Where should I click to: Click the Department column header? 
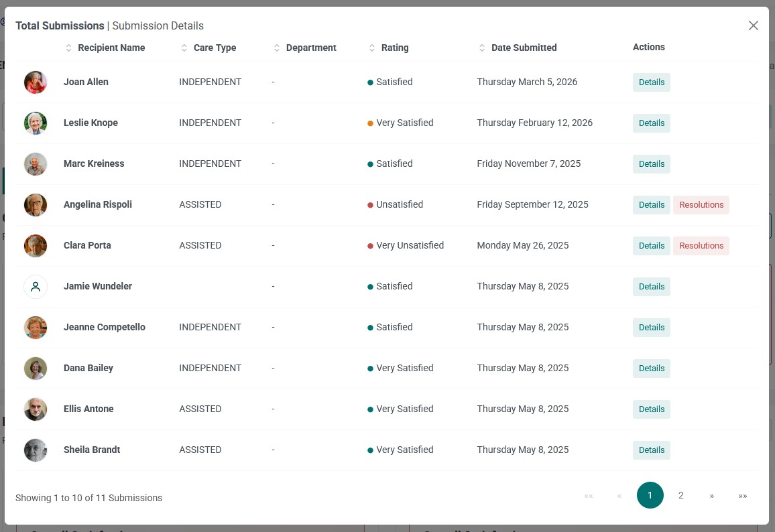(x=311, y=48)
